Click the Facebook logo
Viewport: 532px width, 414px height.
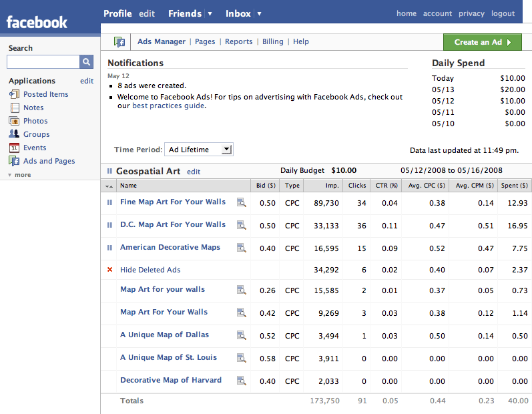[x=37, y=23]
